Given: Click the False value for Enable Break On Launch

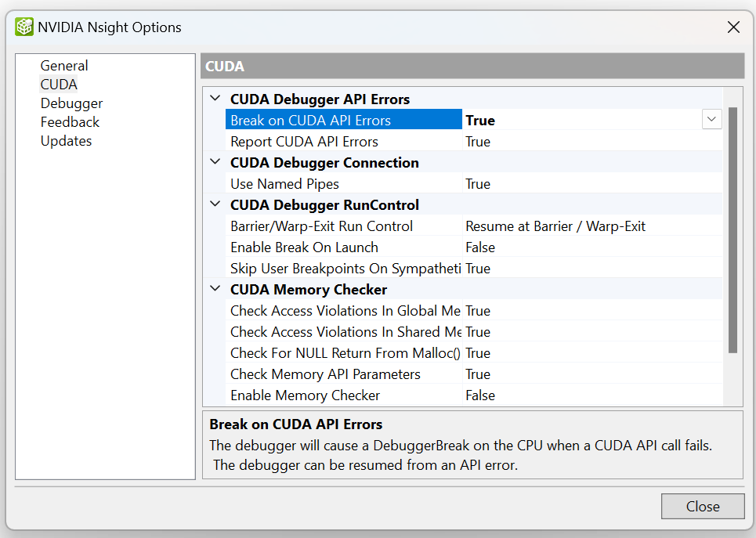Looking at the screenshot, I should point(480,247).
